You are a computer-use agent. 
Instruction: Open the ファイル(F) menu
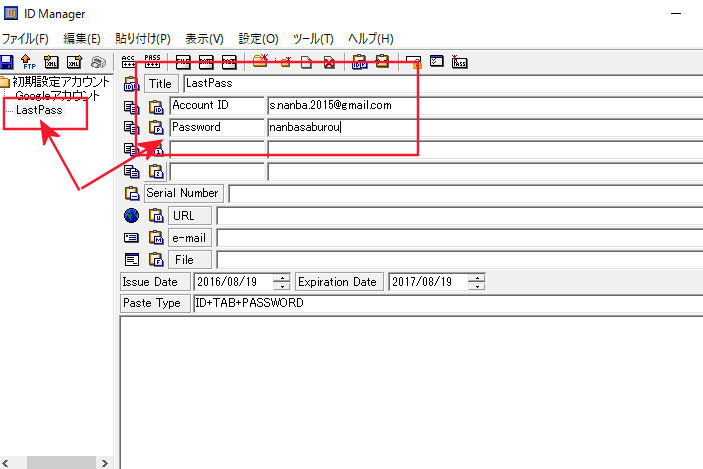click(x=25, y=39)
